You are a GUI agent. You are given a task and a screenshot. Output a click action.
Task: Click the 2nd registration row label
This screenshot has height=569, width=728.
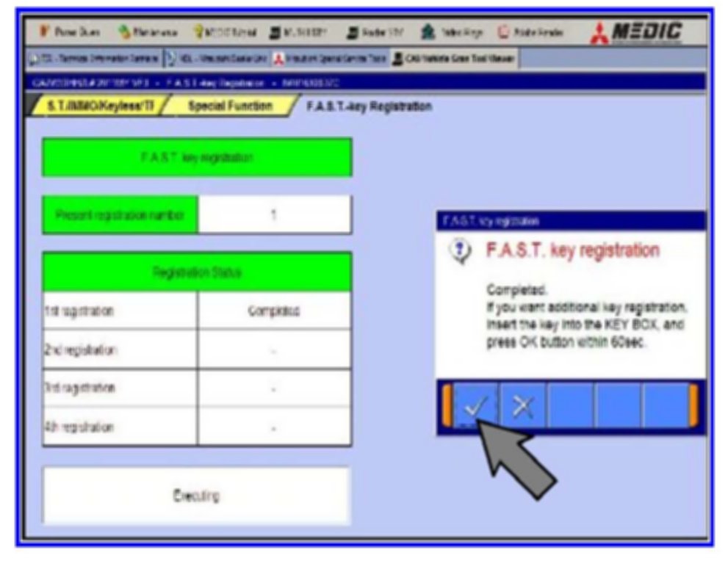120,349
